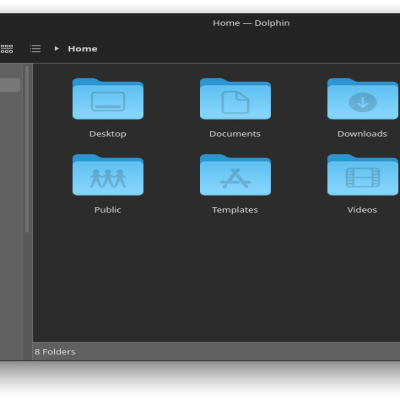The width and height of the screenshot is (400, 400).
Task: Click the Documents folder name text
Action: point(235,134)
